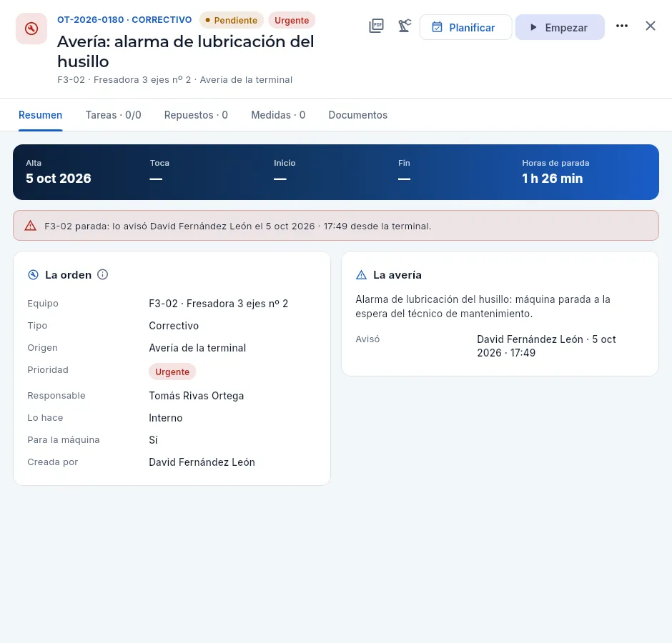Open the Medidas · 0 tab
Screen dimensions: 672x643
point(278,115)
